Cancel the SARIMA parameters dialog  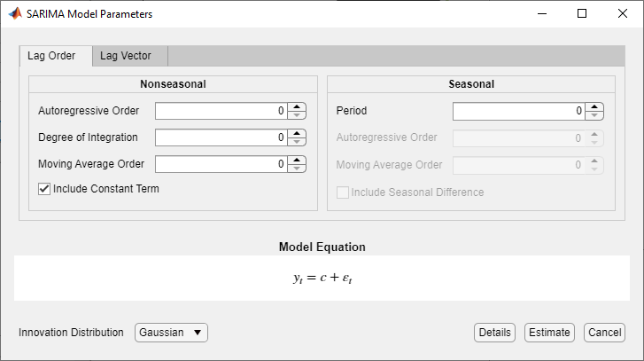[x=604, y=333]
